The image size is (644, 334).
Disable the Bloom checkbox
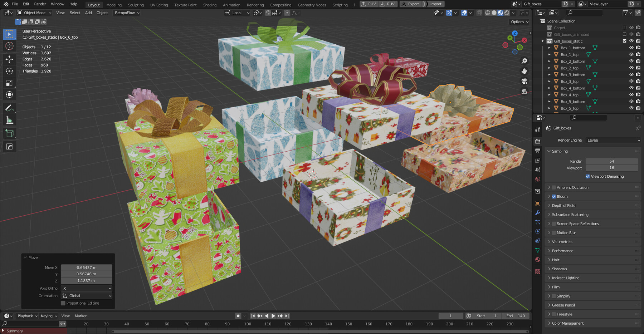coord(554,196)
